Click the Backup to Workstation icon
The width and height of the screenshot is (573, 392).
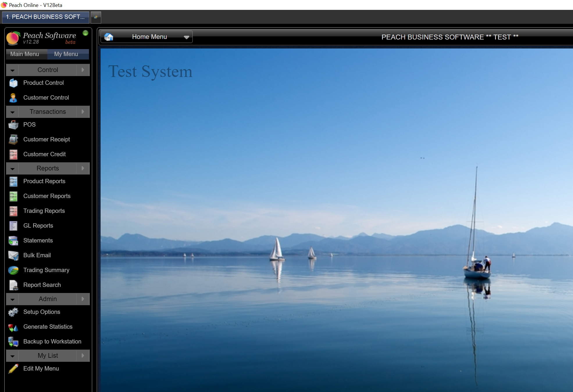tap(13, 341)
